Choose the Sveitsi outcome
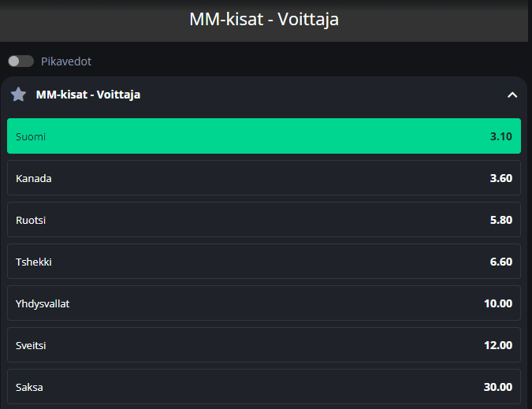 coord(264,345)
